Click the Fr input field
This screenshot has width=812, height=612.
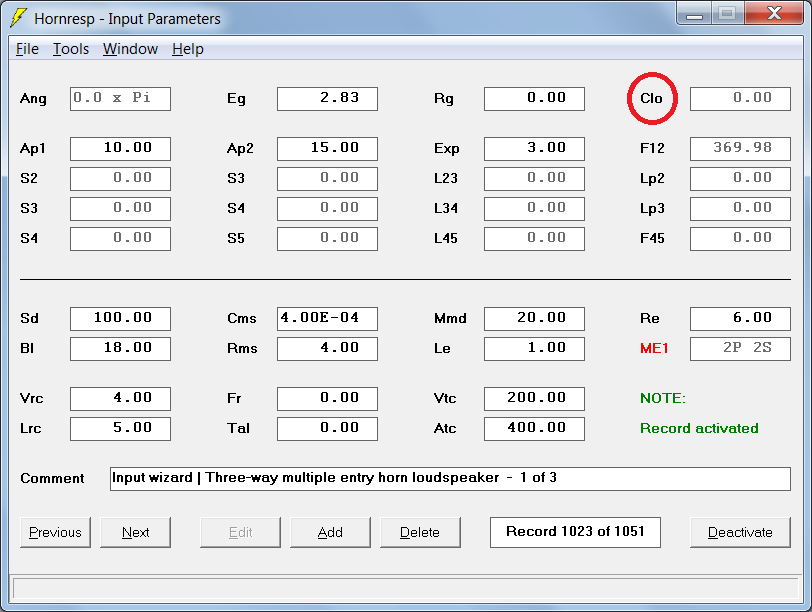click(x=327, y=399)
